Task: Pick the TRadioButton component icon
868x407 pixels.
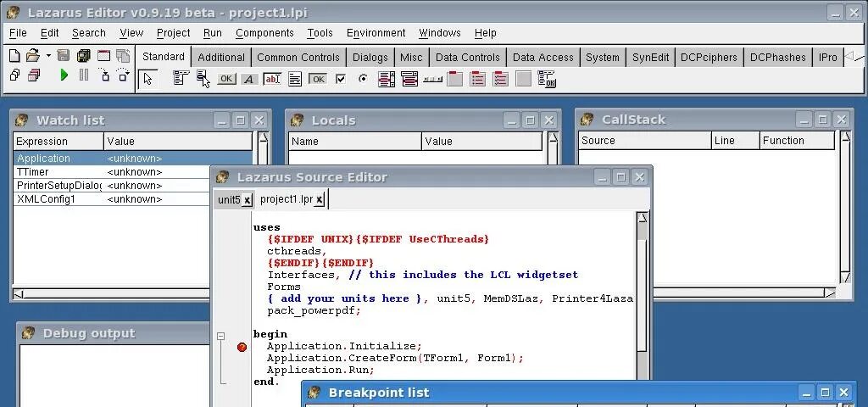Action: pos(363,79)
